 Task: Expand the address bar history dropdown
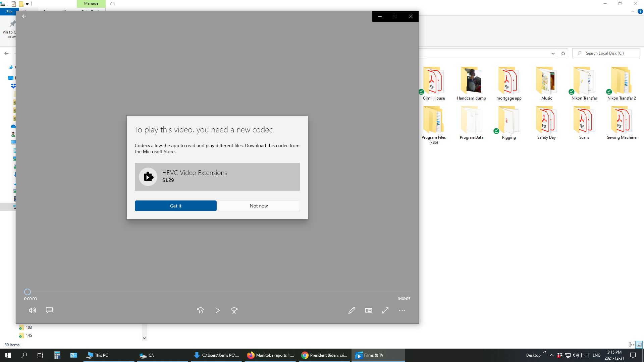(x=553, y=54)
